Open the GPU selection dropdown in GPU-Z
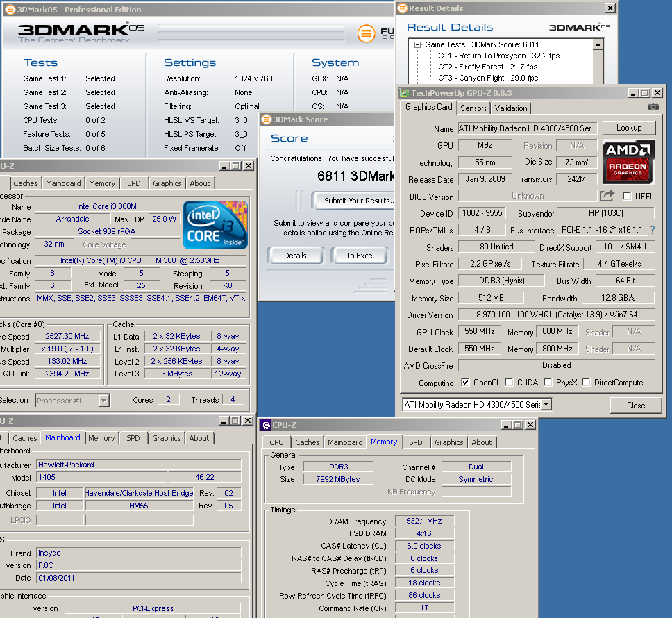Viewport: 672px width, 618px height. pos(546,404)
